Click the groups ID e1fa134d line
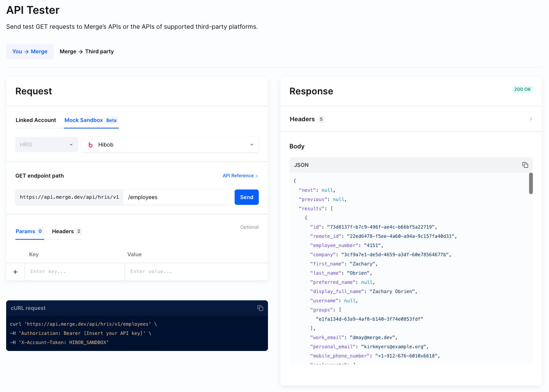 click(x=369, y=319)
